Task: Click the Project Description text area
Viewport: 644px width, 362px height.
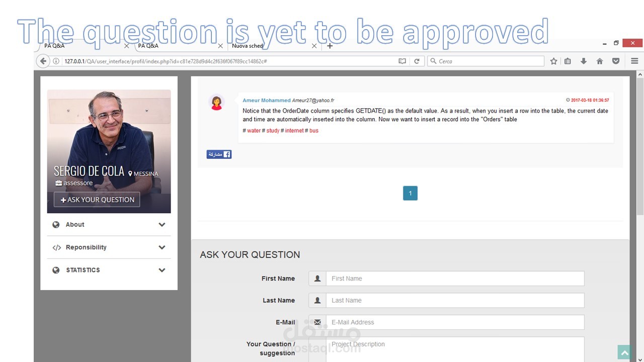Action: 455,349
